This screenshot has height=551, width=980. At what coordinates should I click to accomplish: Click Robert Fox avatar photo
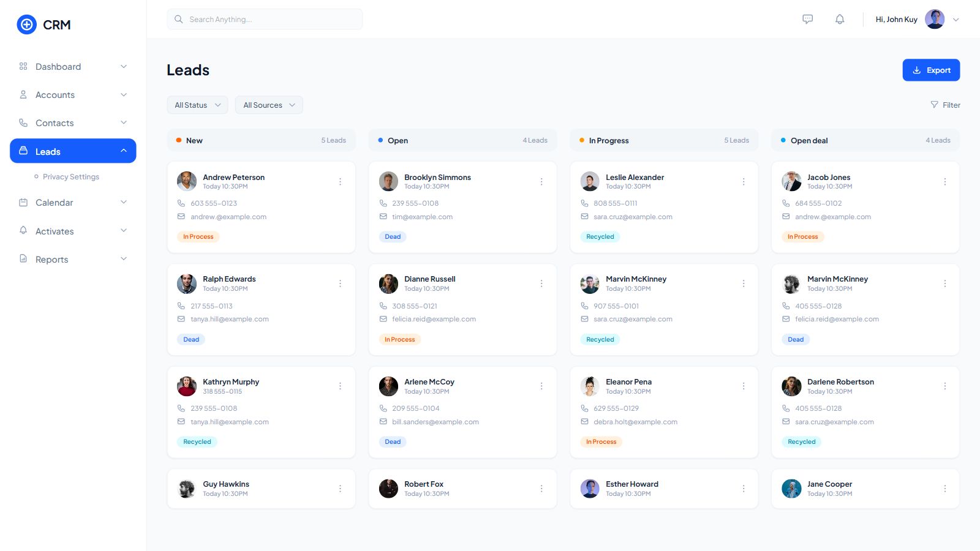pos(388,489)
